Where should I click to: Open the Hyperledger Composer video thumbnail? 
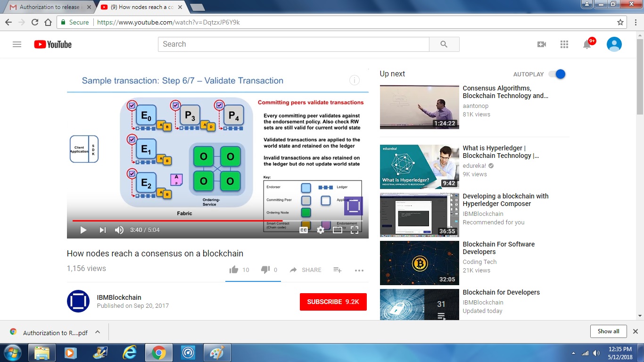(x=420, y=215)
